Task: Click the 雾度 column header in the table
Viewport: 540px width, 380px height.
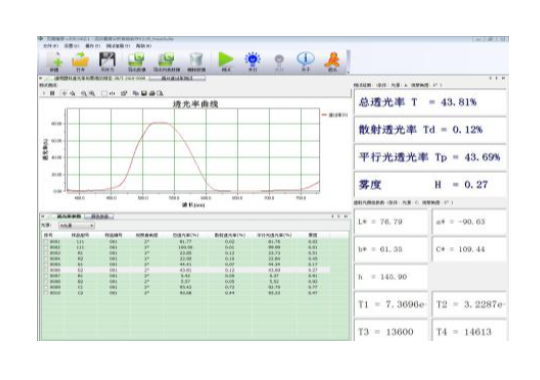Action: [313, 235]
